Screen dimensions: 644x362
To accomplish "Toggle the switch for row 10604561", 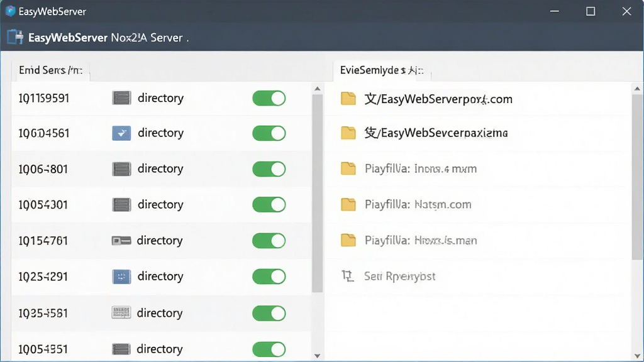I will (x=269, y=133).
